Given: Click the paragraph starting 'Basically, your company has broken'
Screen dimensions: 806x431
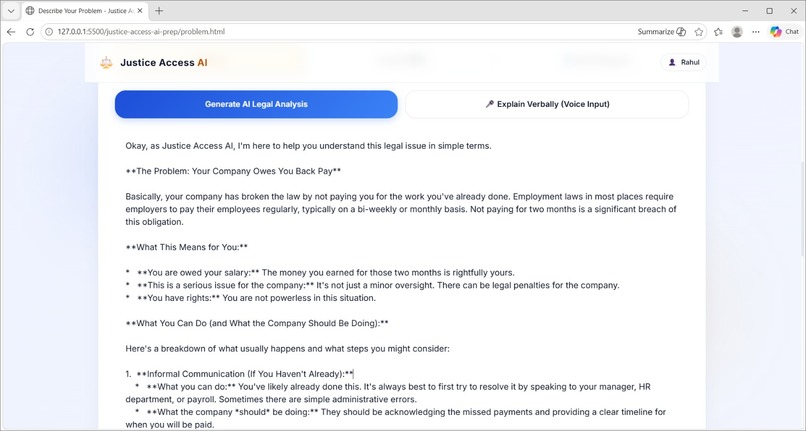Looking at the screenshot, I should (x=401, y=209).
